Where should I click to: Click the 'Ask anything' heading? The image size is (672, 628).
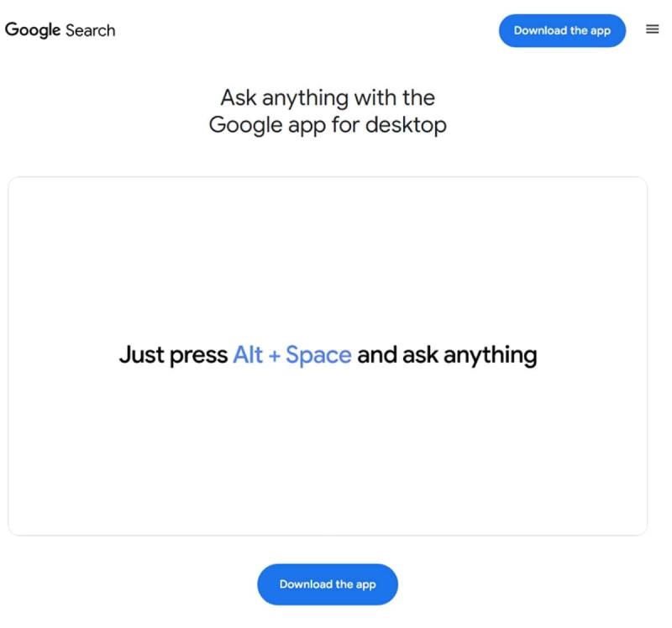click(326, 110)
